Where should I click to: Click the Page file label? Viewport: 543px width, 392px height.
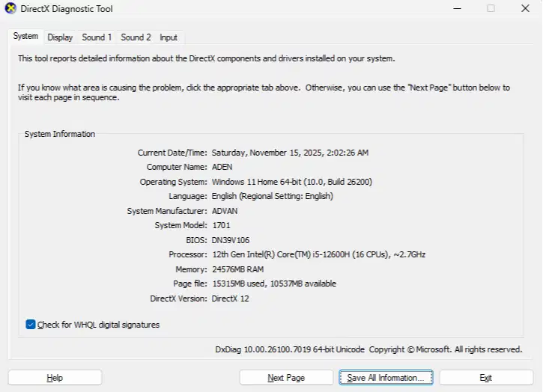click(190, 284)
